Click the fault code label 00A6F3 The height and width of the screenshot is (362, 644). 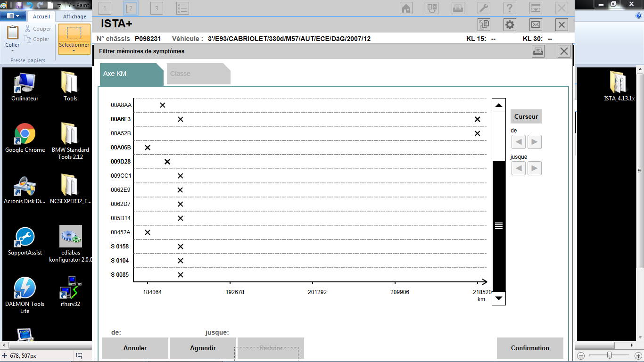[x=121, y=119]
